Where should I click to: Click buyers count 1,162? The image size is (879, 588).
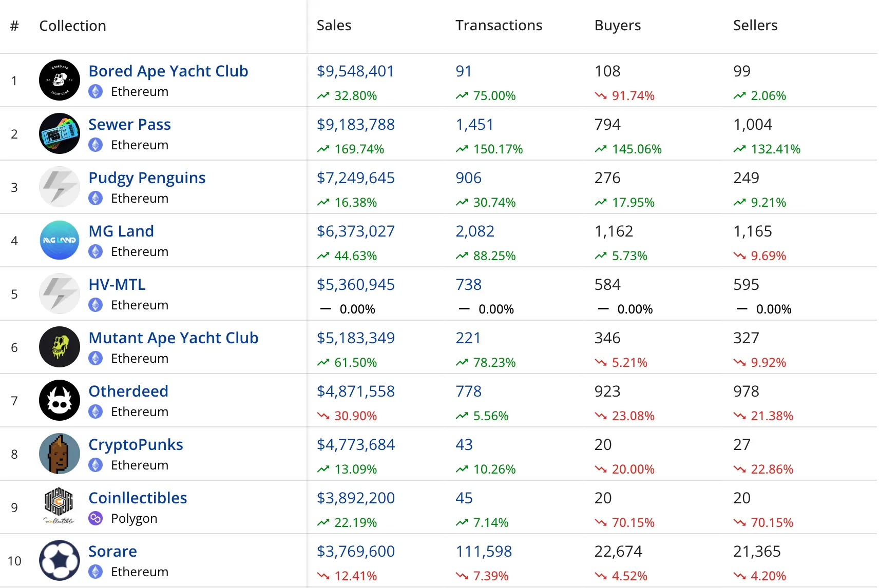pos(614,231)
